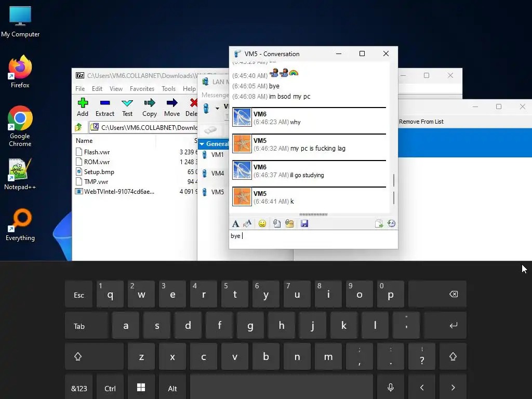Click the message input box containing bye
This screenshot has height=399, width=532.
coord(313,239)
